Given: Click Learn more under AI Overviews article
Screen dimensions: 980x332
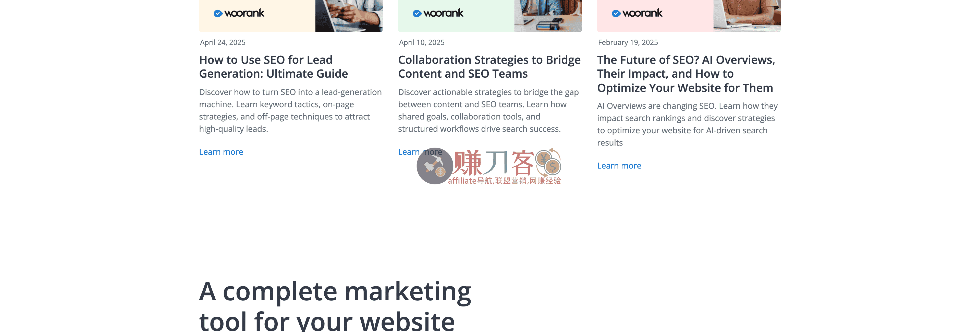Looking at the screenshot, I should (x=619, y=166).
